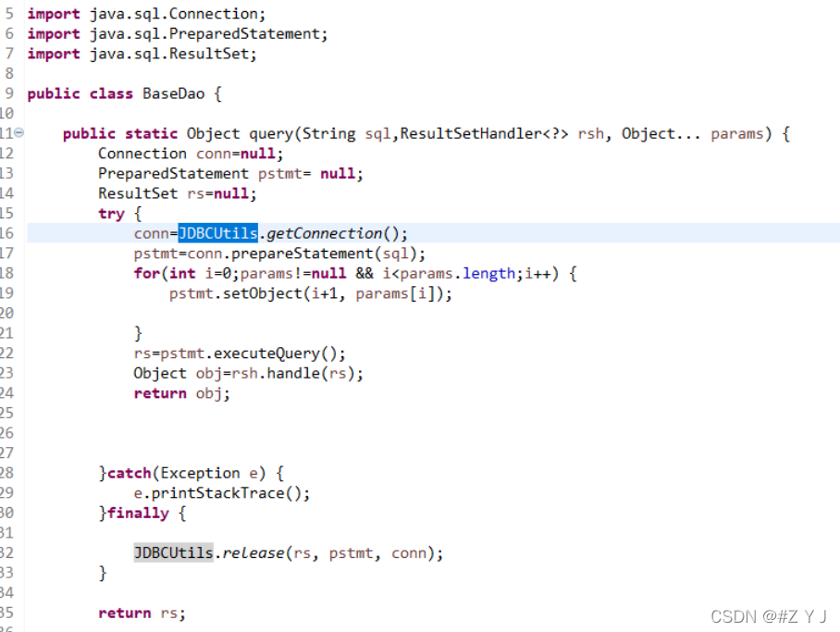Select line number 9 in the gutter
The image size is (840, 632).
(9, 93)
